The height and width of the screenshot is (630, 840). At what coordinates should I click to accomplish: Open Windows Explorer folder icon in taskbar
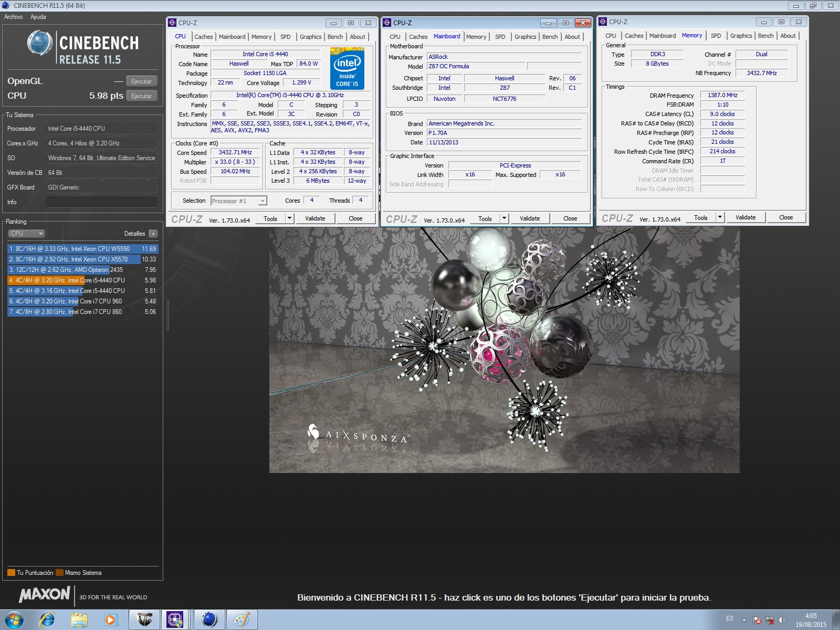click(x=79, y=620)
